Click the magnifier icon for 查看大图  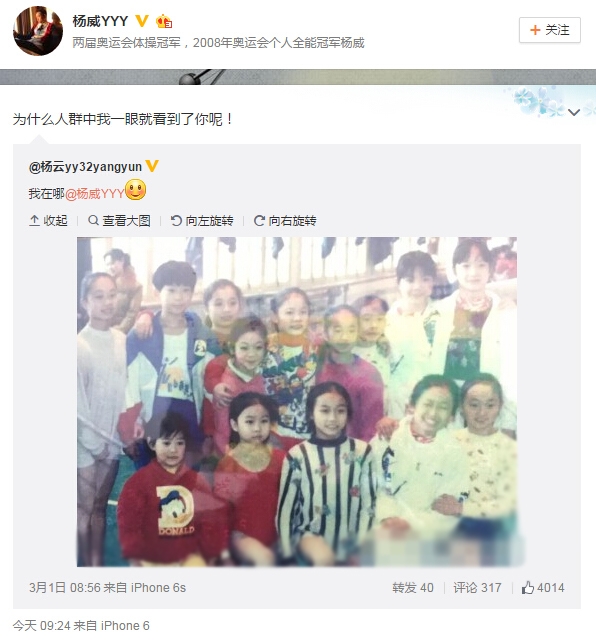[93, 220]
